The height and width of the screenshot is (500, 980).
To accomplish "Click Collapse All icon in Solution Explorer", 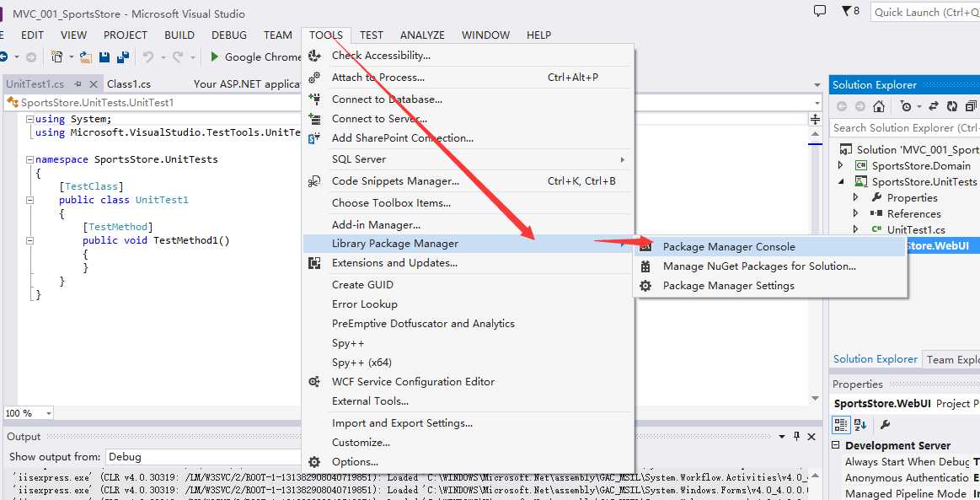I will coord(971,106).
